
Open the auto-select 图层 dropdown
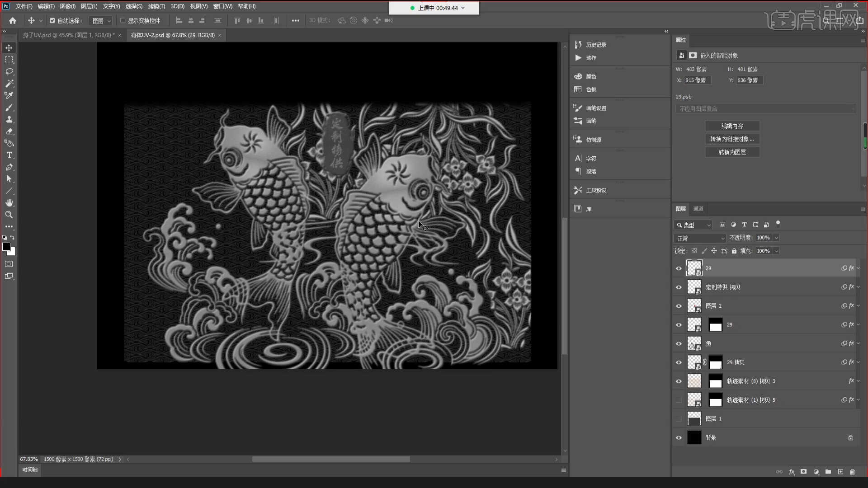click(100, 21)
